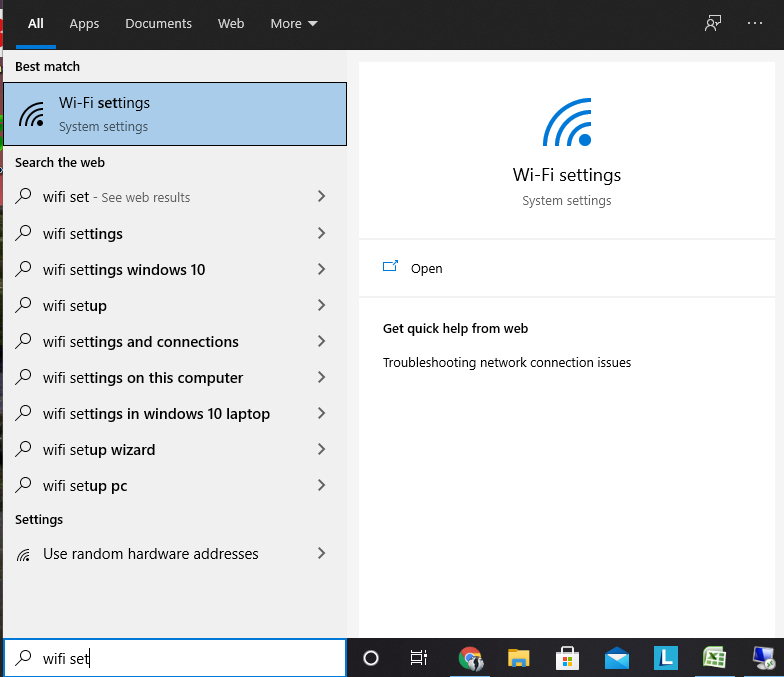Expand arrow for 'wifi settings' suggestion
This screenshot has width=784, height=677.
point(322,233)
